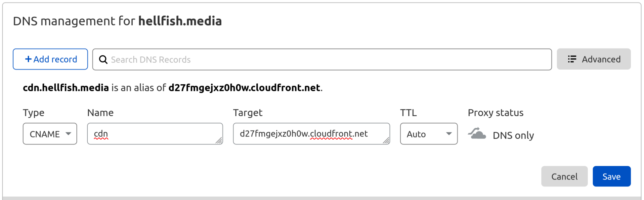Screen dimensions: 644x200
Task: Cancel editing the DNS record
Action: 564,176
